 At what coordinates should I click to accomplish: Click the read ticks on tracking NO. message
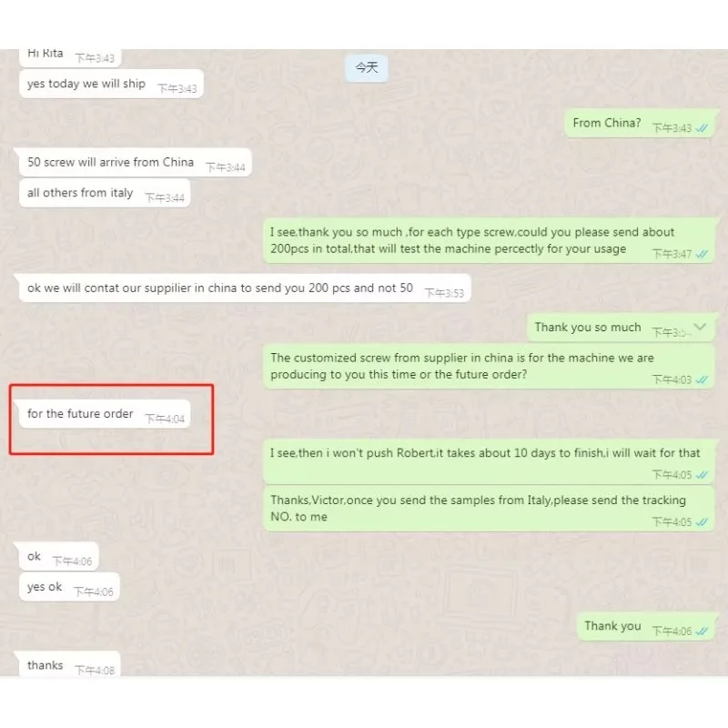702,522
